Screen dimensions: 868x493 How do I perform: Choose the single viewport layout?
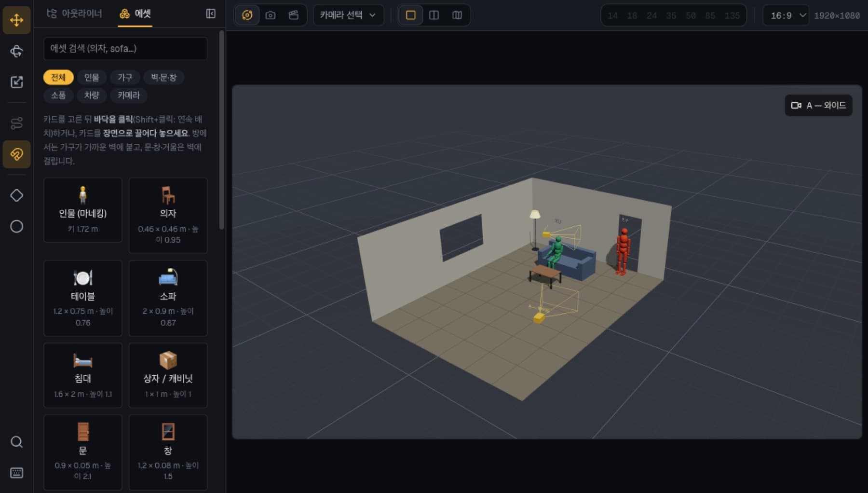(411, 15)
